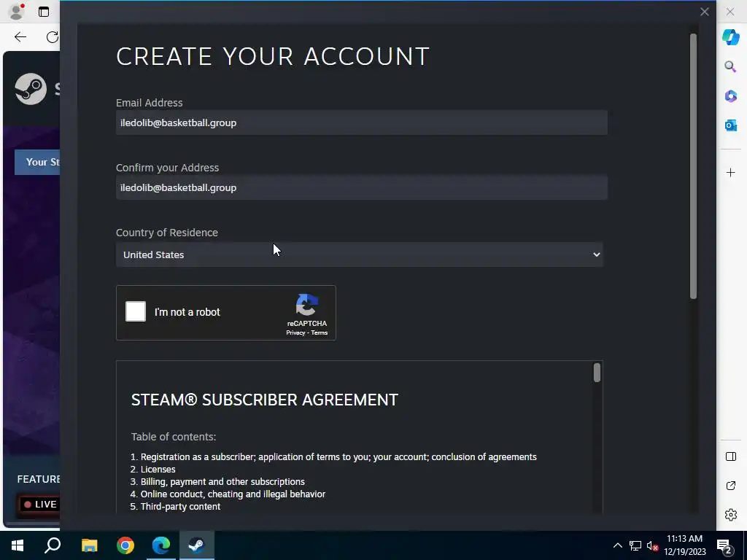Viewport: 747px width, 560px height.
Task: Switch to Microsoft Edge in taskbar
Action: [161, 545]
